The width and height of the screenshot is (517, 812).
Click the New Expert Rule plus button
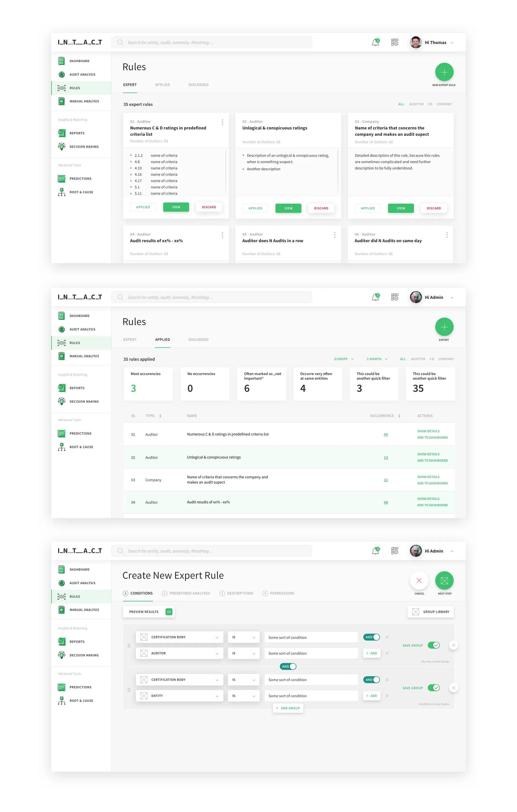click(x=444, y=72)
